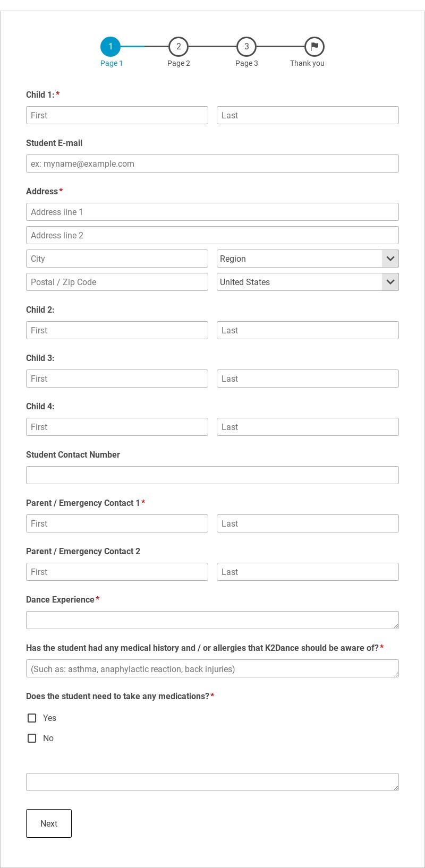Focus Child 4 Last name field
The height and width of the screenshot is (868, 425).
click(308, 427)
